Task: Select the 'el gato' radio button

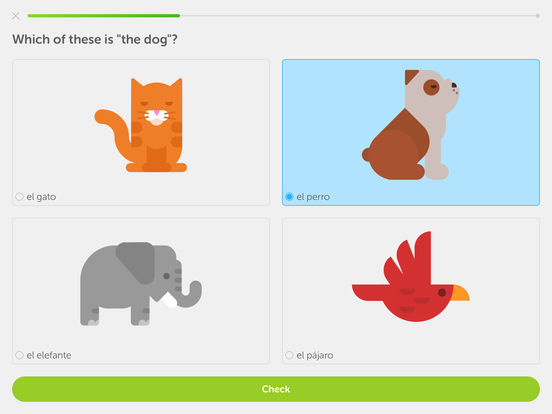Action: point(19,196)
